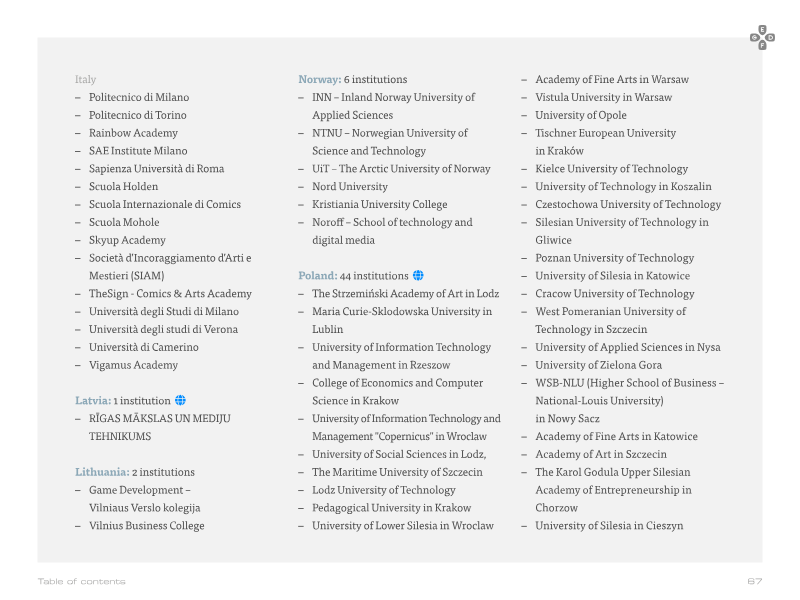This screenshot has width=800, height=600.
Task: Click University of Opole entry
Action: click(581, 115)
